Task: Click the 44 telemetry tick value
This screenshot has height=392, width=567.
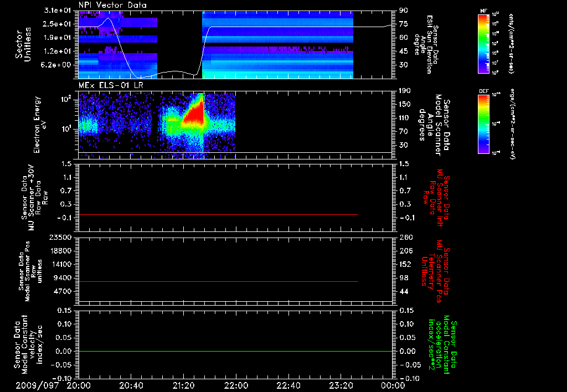Action: click(404, 291)
